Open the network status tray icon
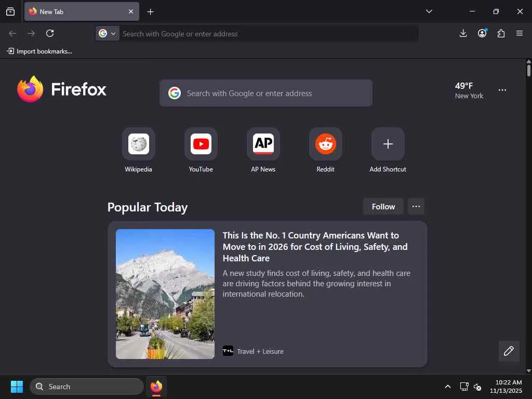 pyautogui.click(x=464, y=387)
